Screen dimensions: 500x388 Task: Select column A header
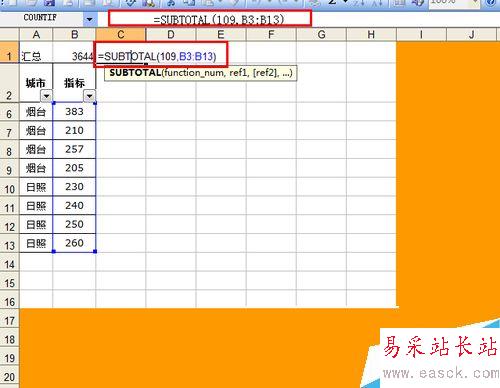coord(36,35)
